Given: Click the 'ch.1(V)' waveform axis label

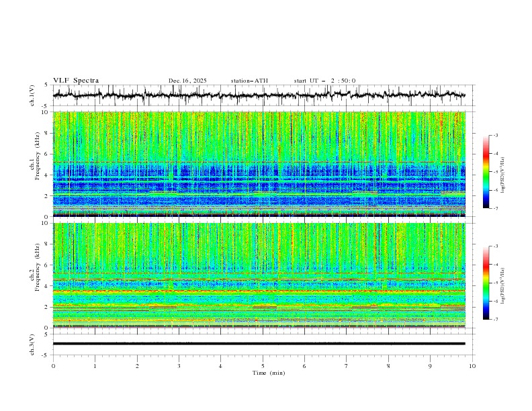Looking at the screenshot, I should (32, 95).
